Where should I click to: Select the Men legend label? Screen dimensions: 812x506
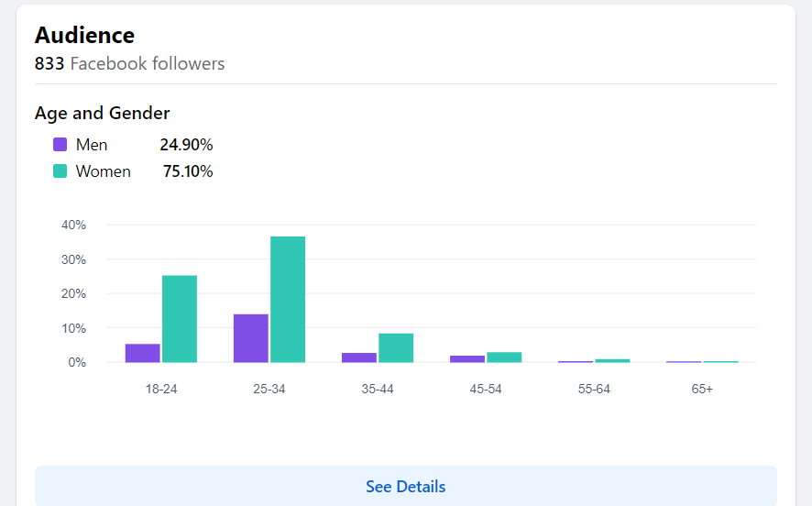(x=92, y=145)
